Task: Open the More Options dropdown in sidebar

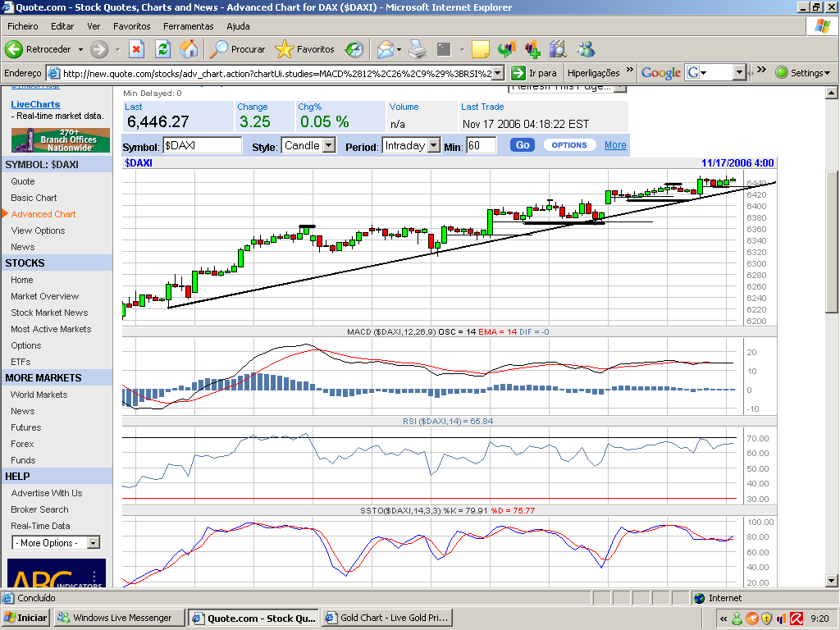Action: click(55, 542)
